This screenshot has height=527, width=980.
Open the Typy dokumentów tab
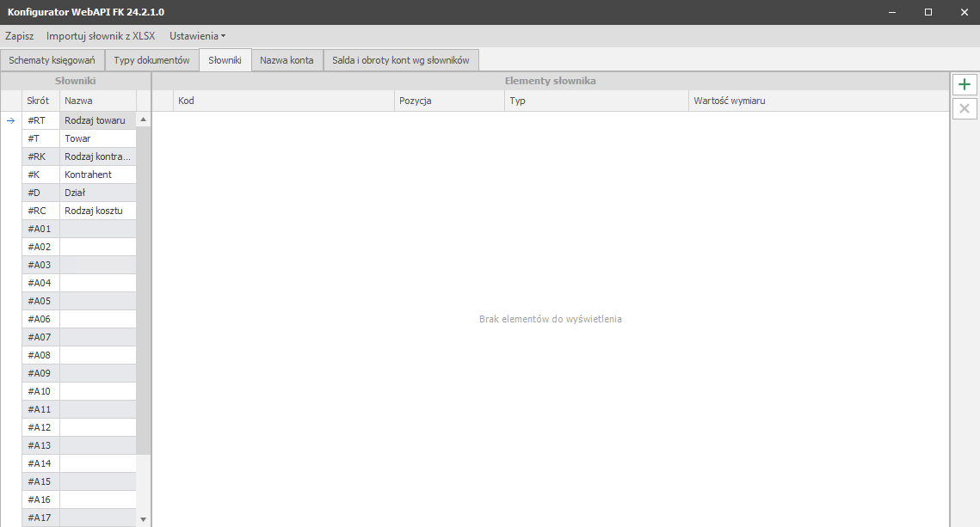coord(151,60)
